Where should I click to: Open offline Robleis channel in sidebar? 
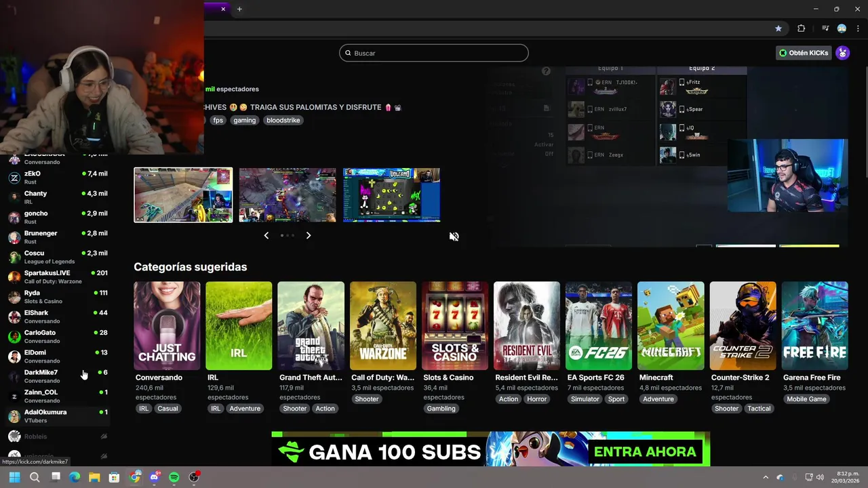[58, 436]
